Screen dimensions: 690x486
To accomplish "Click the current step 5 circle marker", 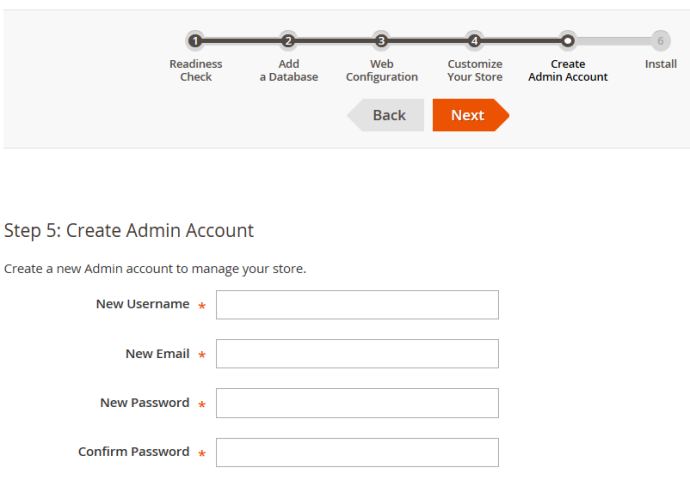I will coord(567,41).
